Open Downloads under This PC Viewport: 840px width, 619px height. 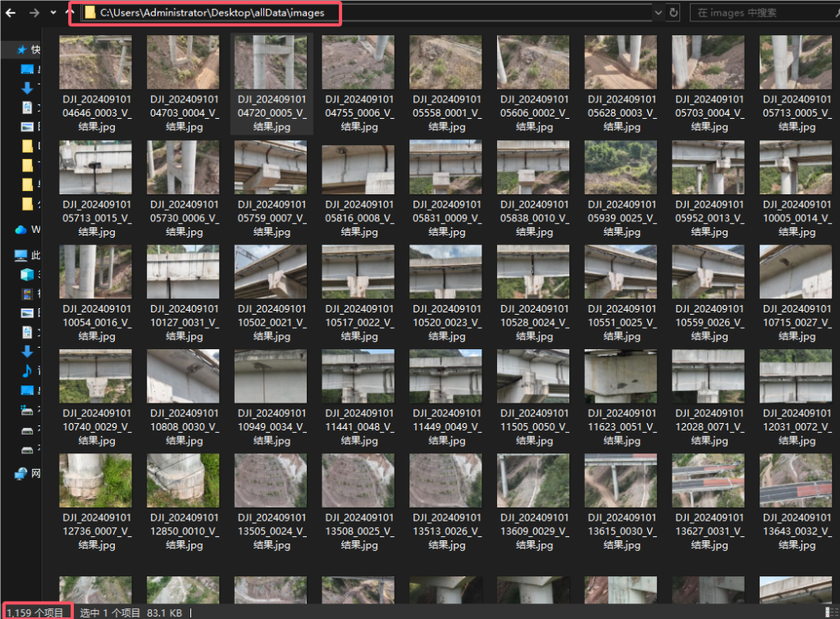click(x=27, y=352)
